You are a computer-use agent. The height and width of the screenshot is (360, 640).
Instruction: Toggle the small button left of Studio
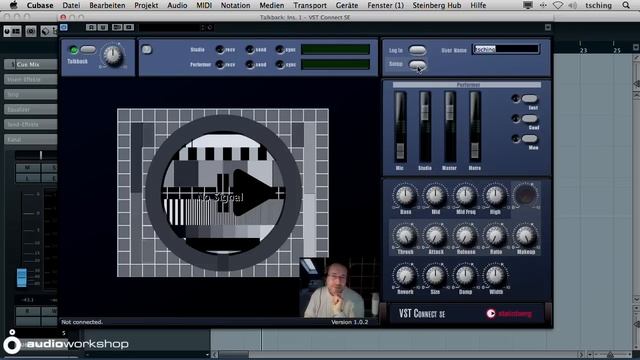147,50
